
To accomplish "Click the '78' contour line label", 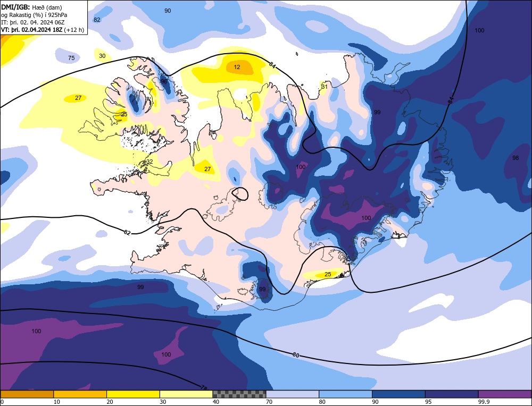I will pos(204,387).
